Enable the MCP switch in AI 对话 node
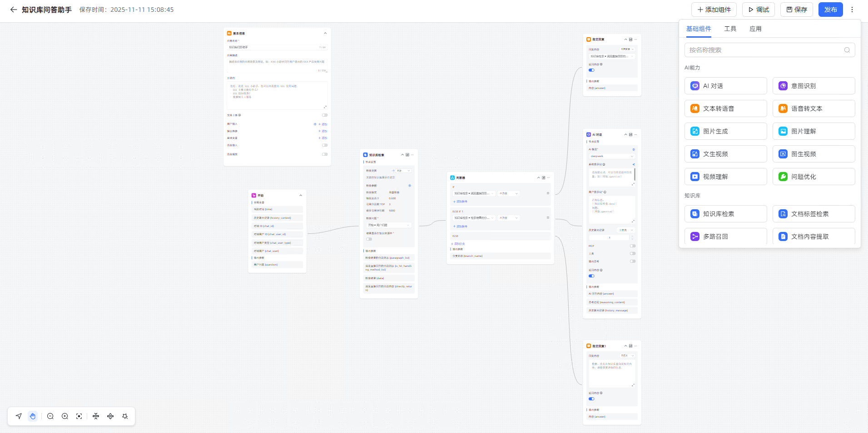This screenshot has width=868, height=433. (632, 246)
